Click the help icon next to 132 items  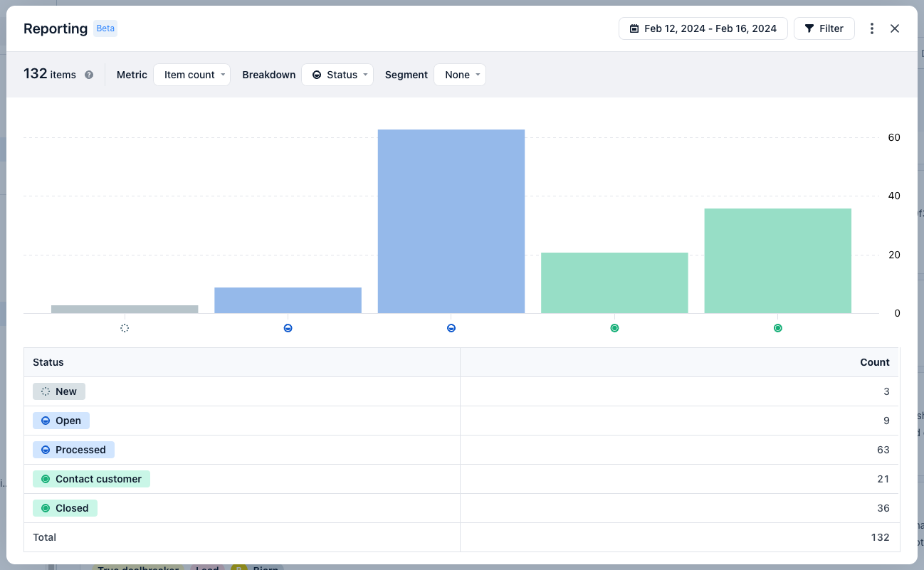coord(89,75)
